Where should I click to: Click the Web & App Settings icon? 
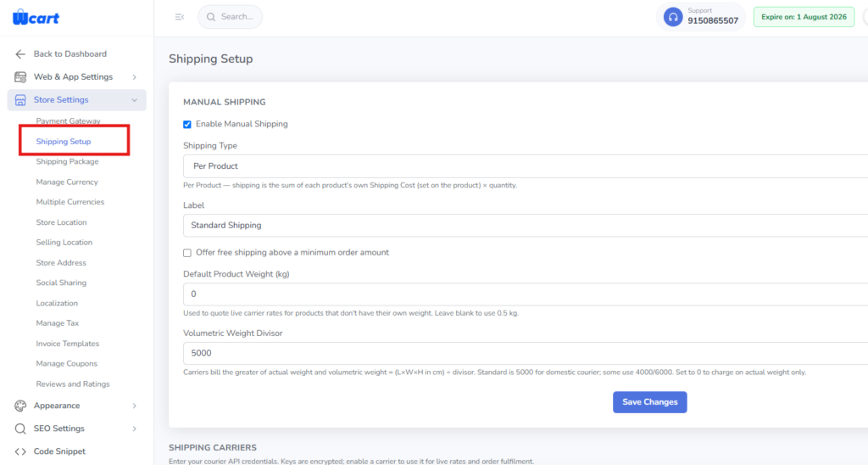click(20, 77)
